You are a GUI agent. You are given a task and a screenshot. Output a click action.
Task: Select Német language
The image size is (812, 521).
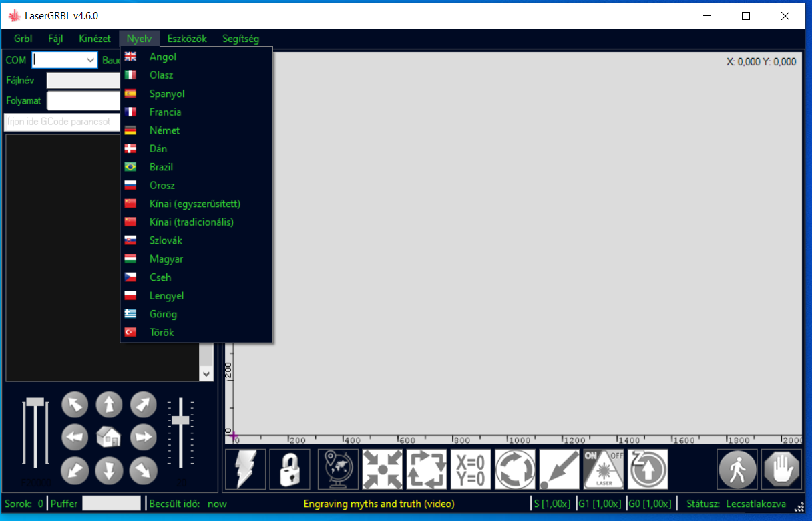196,130
